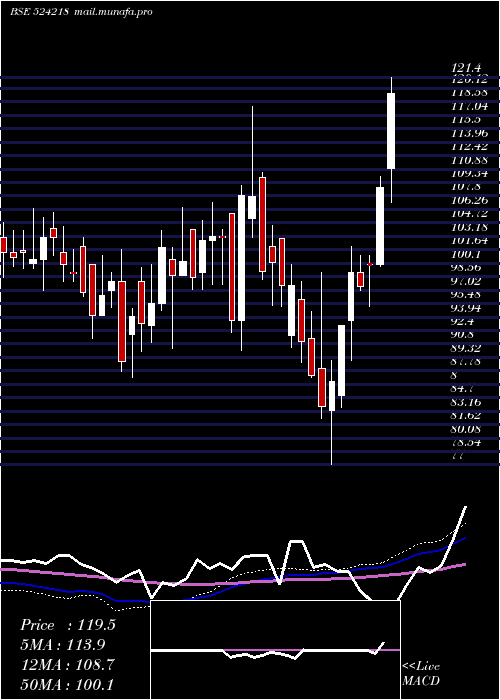The width and height of the screenshot is (500, 700).
Task: Click the 104.72 price axis label
Action: [x=469, y=213]
